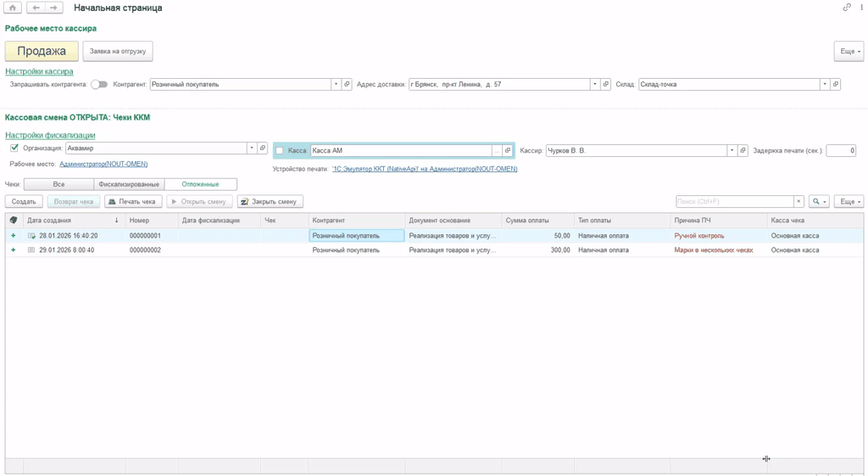Uncheck the Организация checkbox
This screenshot has width=868, height=476.
pyautogui.click(x=14, y=148)
